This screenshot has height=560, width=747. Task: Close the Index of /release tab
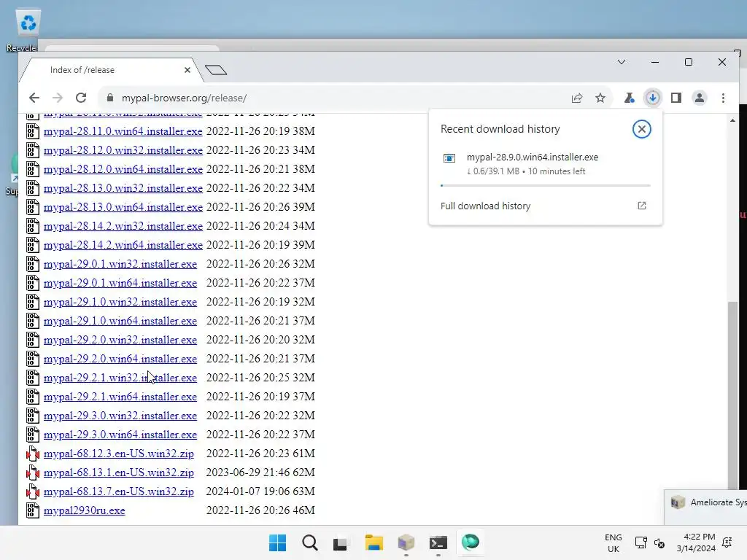pos(187,70)
